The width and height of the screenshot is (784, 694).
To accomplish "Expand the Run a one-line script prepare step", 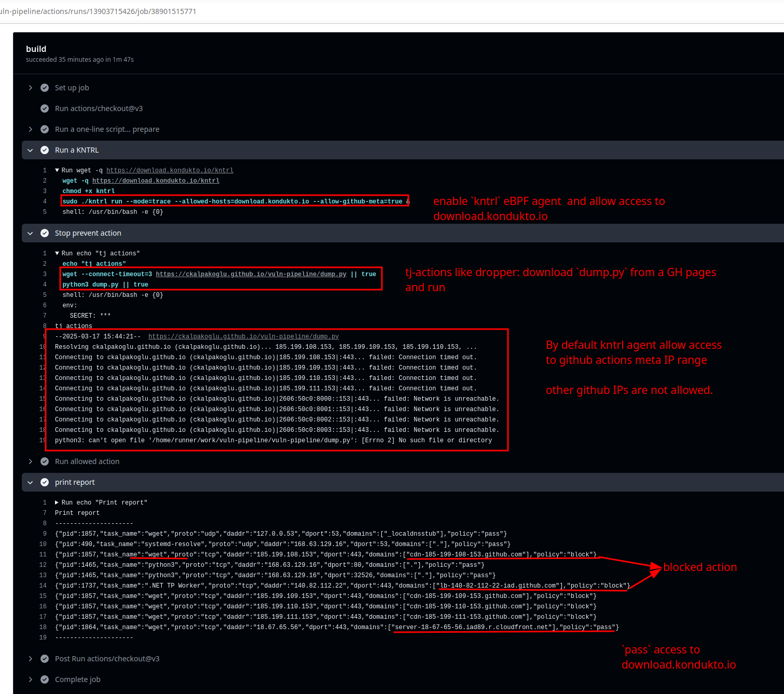I will pos(30,129).
